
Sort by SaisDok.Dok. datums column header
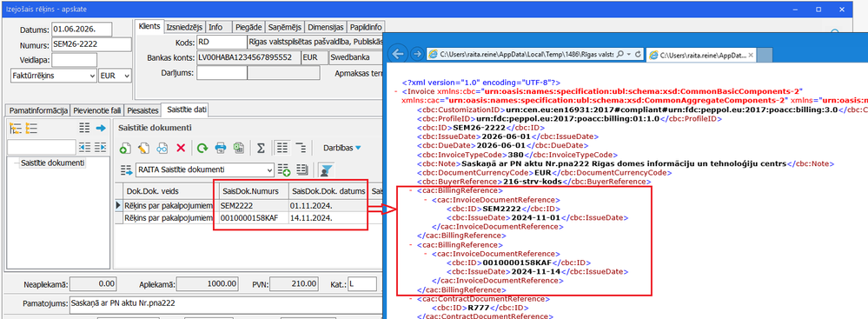pos(328,190)
